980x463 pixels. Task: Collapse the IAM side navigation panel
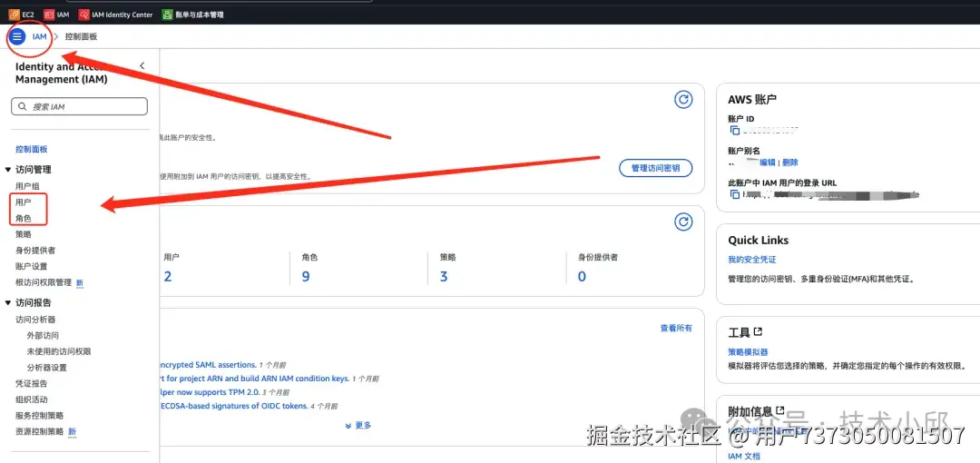142,65
